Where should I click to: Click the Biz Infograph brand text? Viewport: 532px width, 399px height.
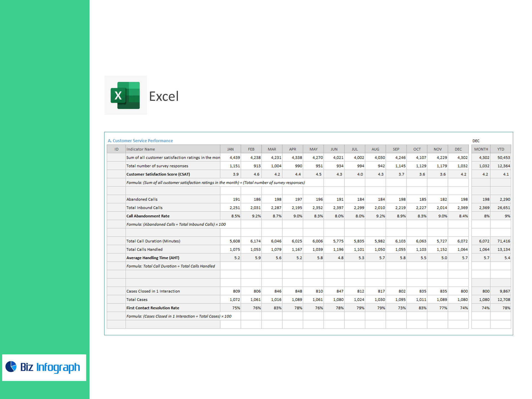coord(50,367)
